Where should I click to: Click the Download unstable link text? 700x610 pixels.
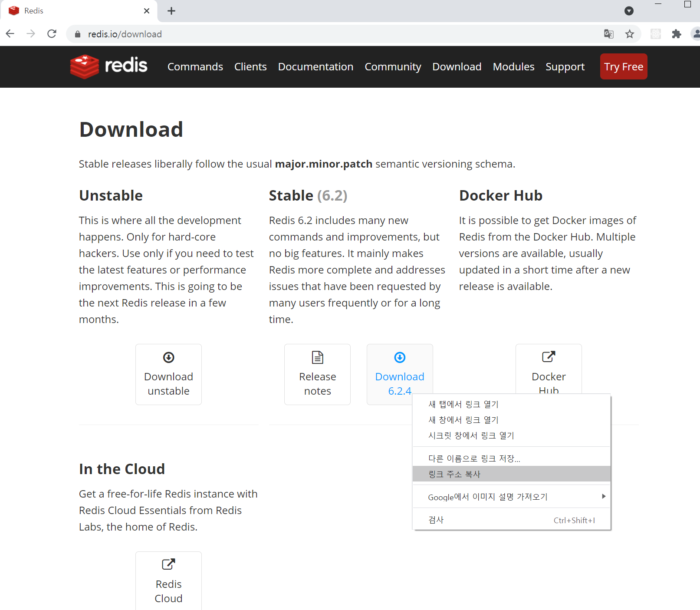pyautogui.click(x=168, y=384)
